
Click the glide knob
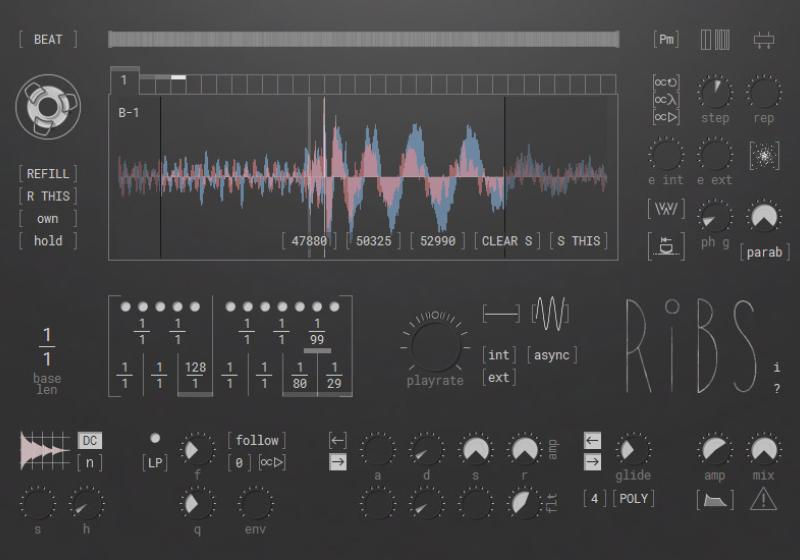tap(633, 450)
